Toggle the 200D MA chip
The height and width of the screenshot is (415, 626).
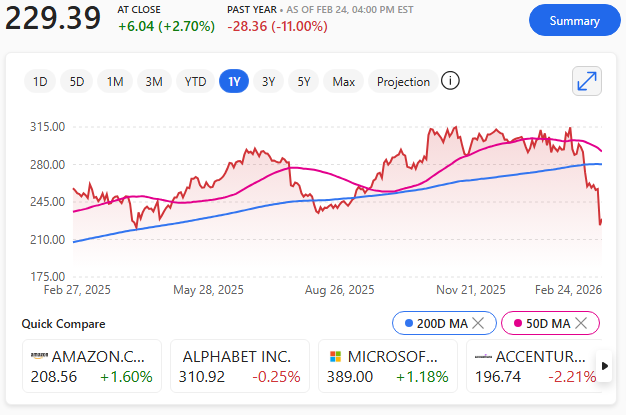point(436,323)
